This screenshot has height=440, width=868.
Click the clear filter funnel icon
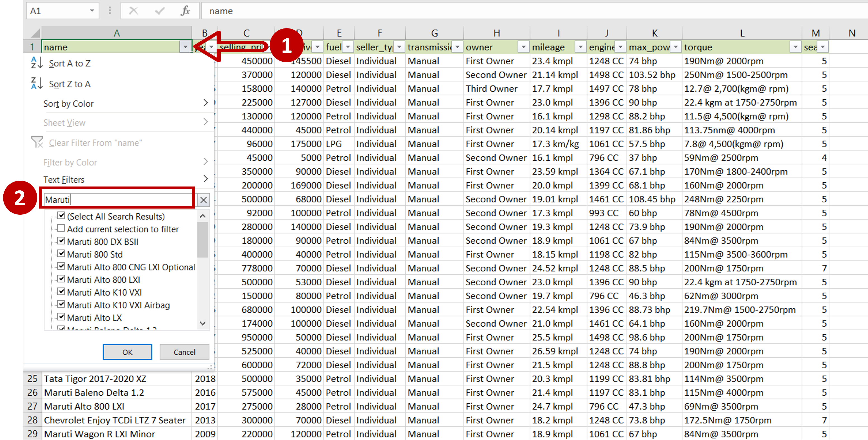(37, 142)
